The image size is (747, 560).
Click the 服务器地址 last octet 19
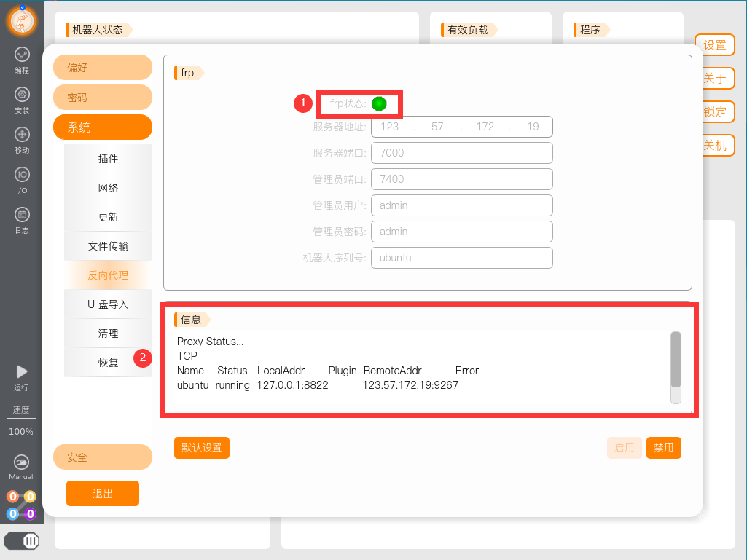[533, 127]
